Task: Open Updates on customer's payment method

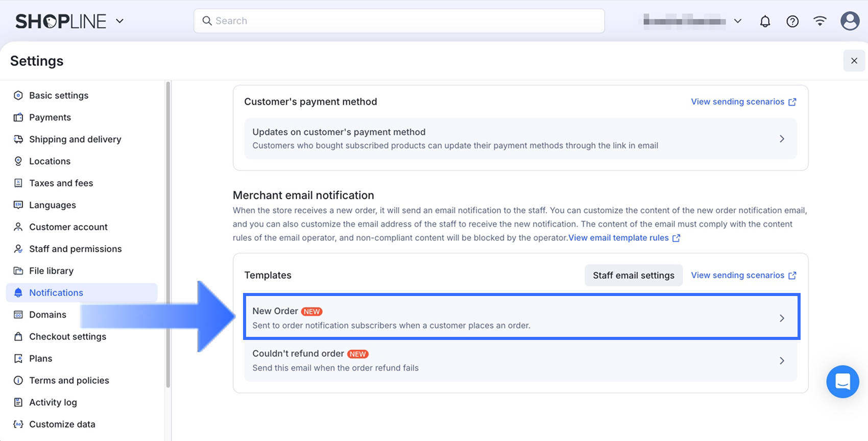Action: pos(521,138)
